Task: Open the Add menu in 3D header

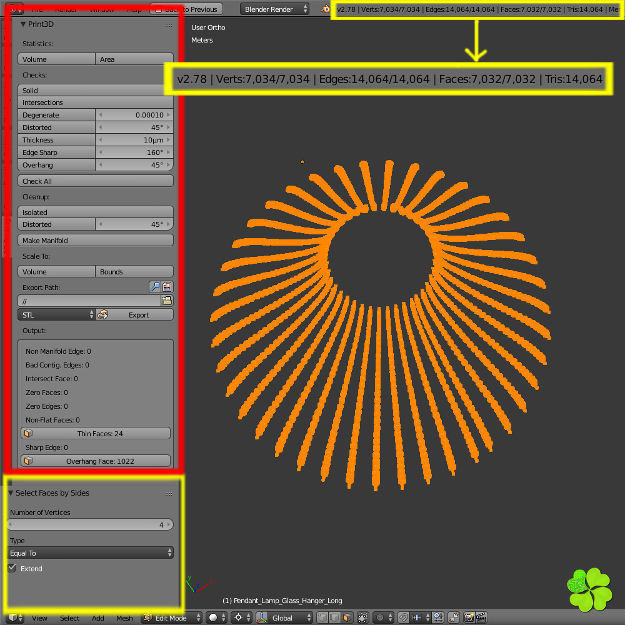Action: click(98, 618)
